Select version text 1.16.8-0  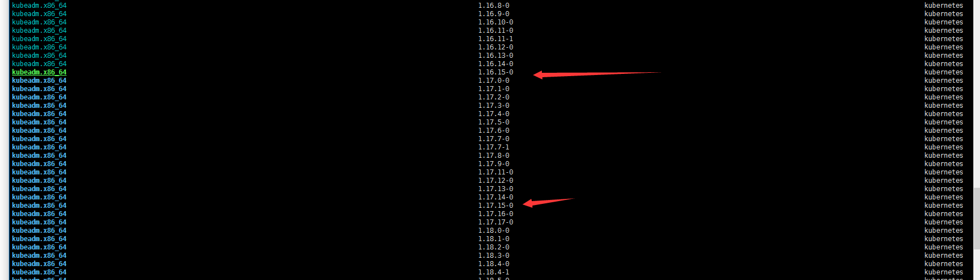point(494,6)
